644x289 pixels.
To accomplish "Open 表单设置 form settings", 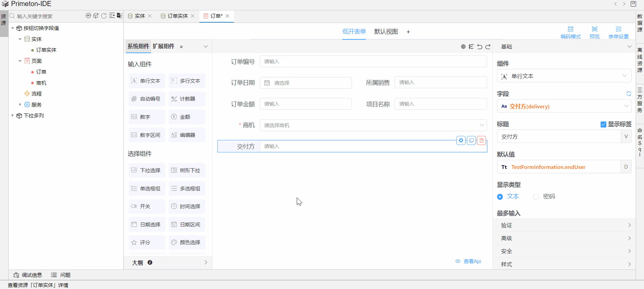I will [618, 32].
